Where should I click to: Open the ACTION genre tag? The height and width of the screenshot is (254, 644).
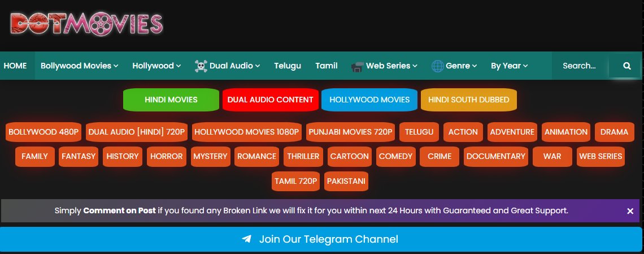[463, 132]
